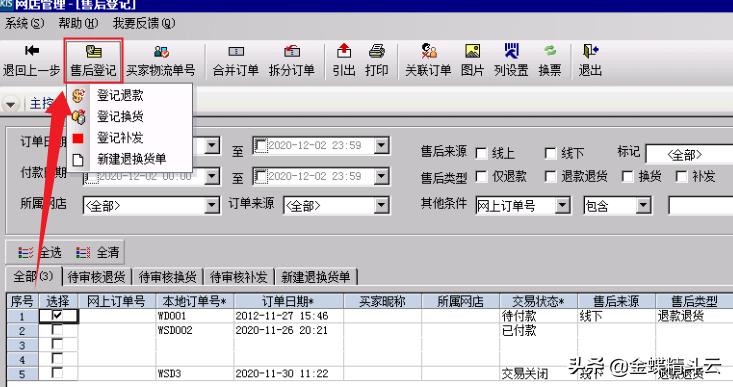Open the 我要反馈(Q) menu

(144, 23)
